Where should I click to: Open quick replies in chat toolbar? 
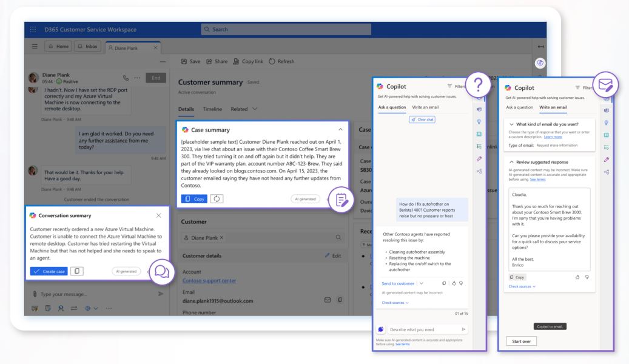[35, 308]
